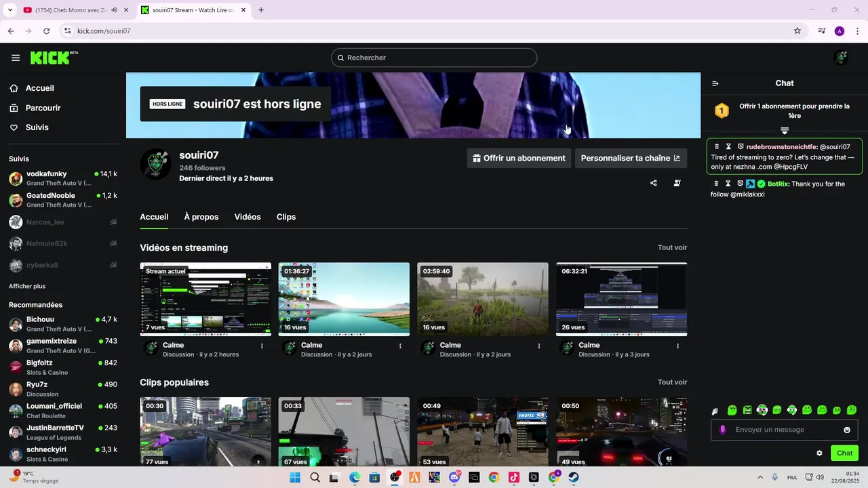Delete rudebrownstoneichtfe's message with trash icon

point(717,146)
